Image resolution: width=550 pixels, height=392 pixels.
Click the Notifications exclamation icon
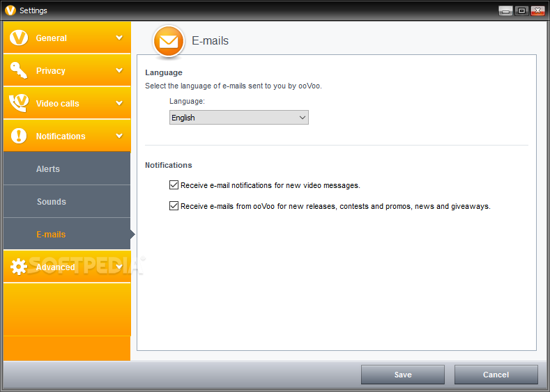19,136
